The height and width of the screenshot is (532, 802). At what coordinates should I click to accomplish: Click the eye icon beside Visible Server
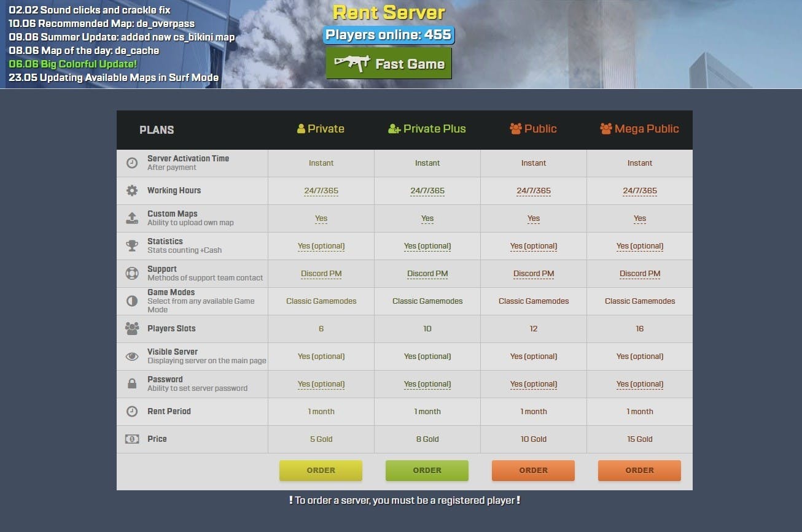click(132, 357)
